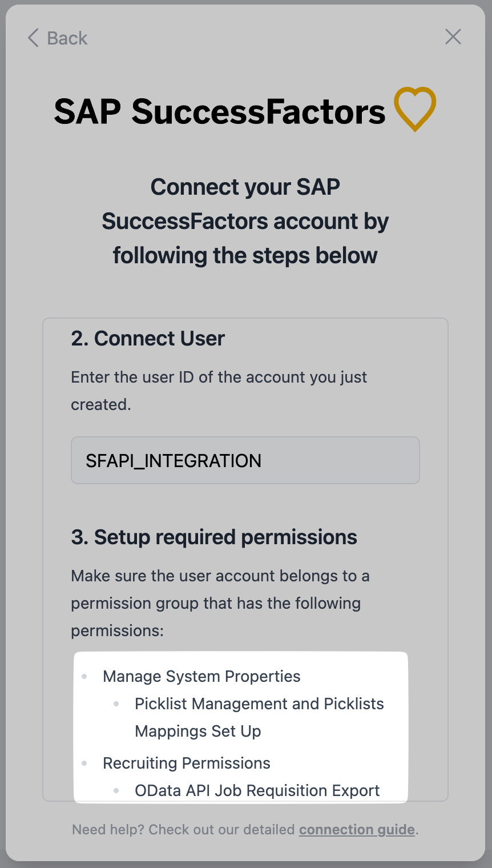Click the left chevron beside Back
The height and width of the screenshot is (868, 492).
click(33, 38)
